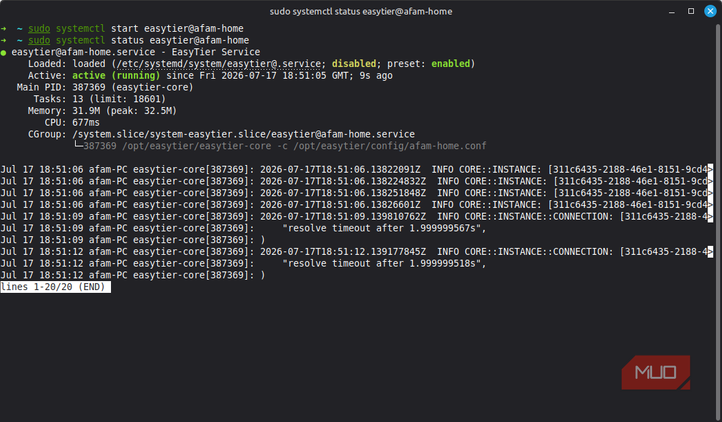Click the 'lines 1-20/20 (END)' pager indicator
The image size is (722, 422).
tap(55, 287)
